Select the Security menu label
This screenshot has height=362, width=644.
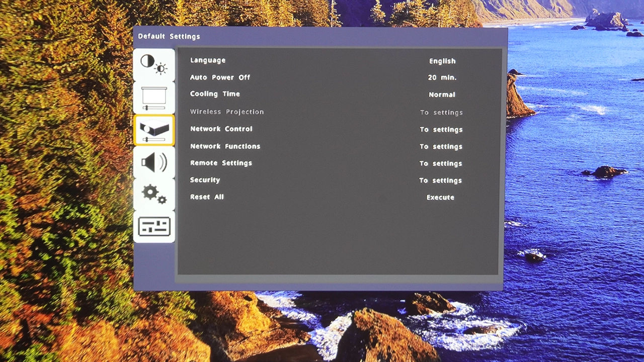(x=205, y=180)
